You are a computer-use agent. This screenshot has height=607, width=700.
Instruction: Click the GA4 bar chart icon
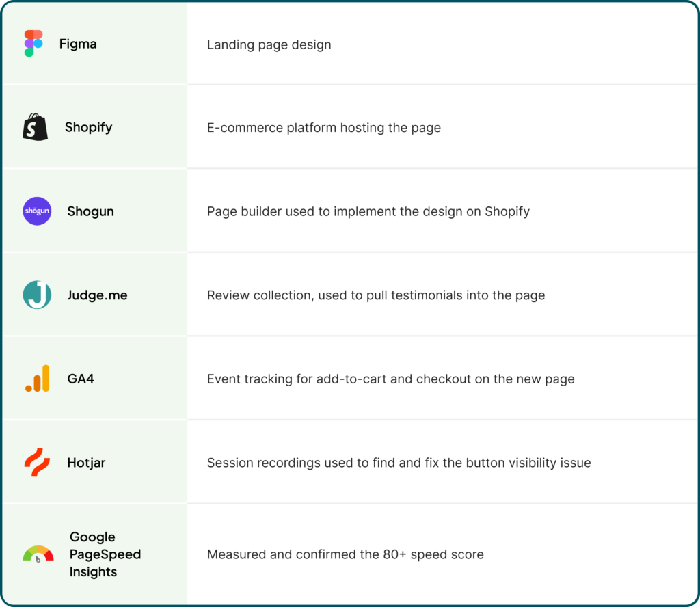(x=38, y=379)
